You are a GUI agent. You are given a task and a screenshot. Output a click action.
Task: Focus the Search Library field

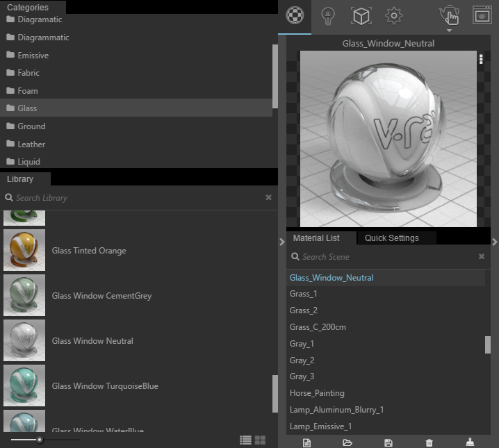(137, 198)
